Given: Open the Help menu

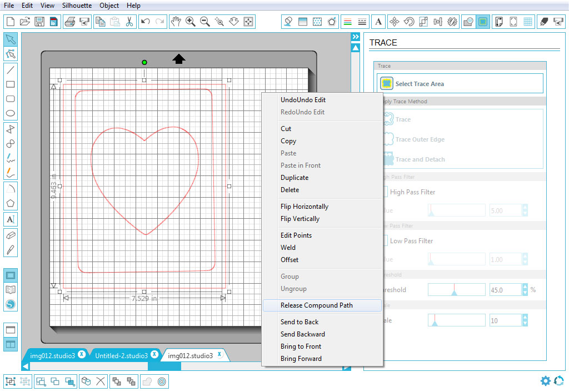Looking at the screenshot, I should [133, 6].
